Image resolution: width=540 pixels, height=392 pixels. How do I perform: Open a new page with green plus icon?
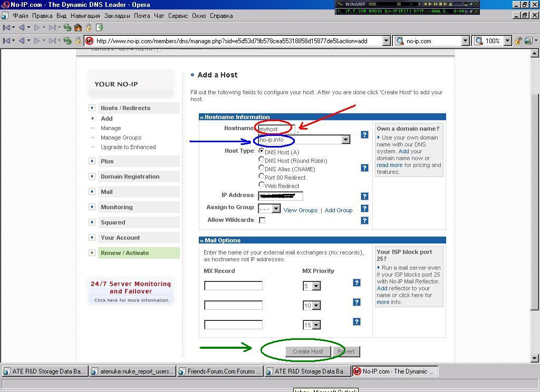pyautogui.click(x=100, y=27)
